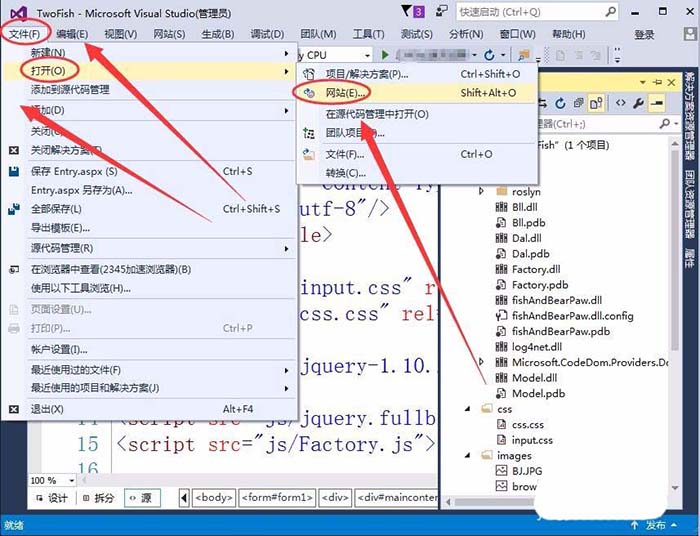The width and height of the screenshot is (700, 536).
Task: Switch to 拆分 view
Action: [x=99, y=498]
